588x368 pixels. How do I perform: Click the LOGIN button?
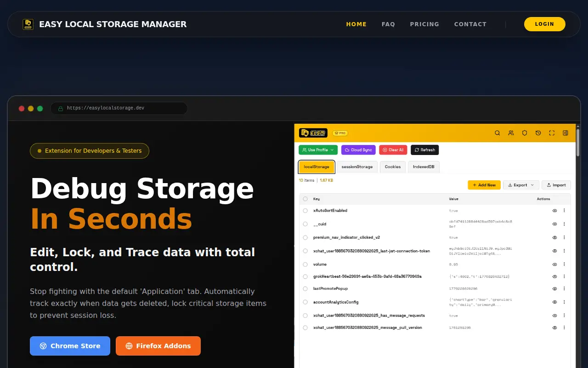(544, 24)
